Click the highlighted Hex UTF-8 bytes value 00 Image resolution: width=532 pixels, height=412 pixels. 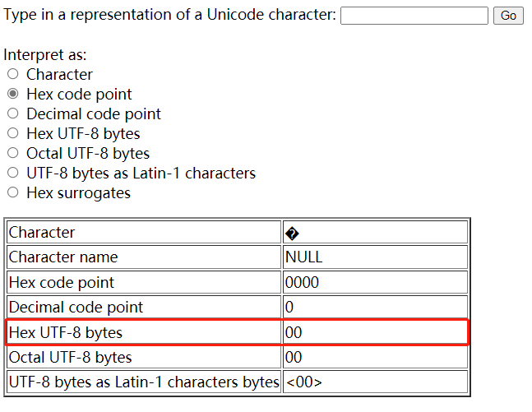point(294,332)
